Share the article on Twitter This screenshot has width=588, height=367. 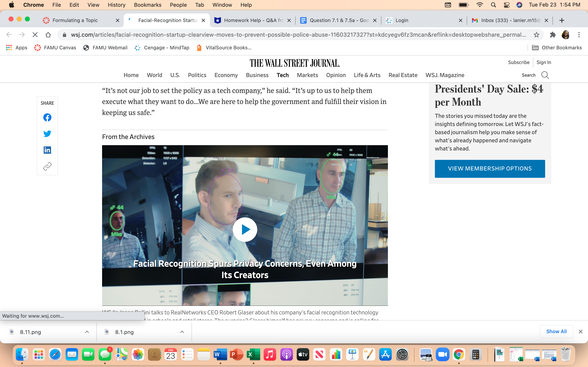click(47, 134)
